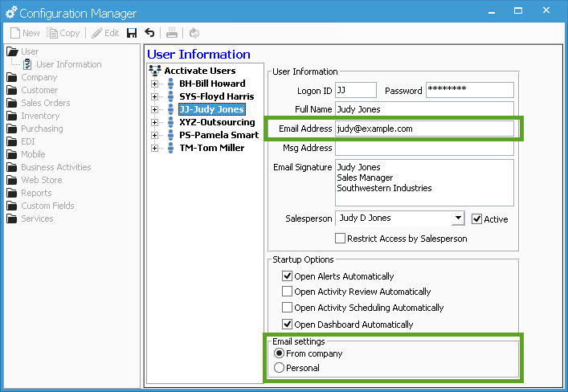Viewport: 568px width, 392px height.
Task: Open the Mobile folder
Action: click(26, 154)
